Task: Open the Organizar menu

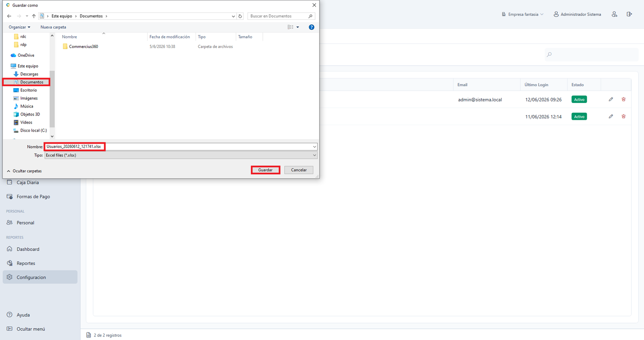Action: (x=19, y=27)
